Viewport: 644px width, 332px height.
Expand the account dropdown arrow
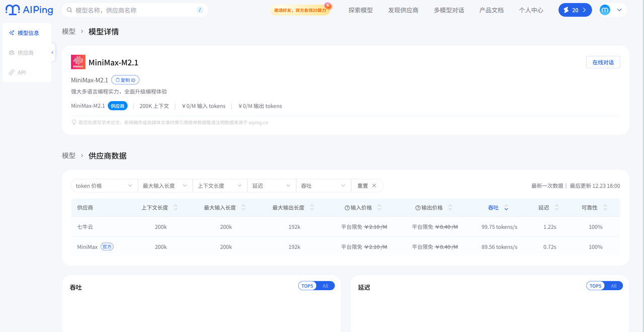click(x=619, y=10)
